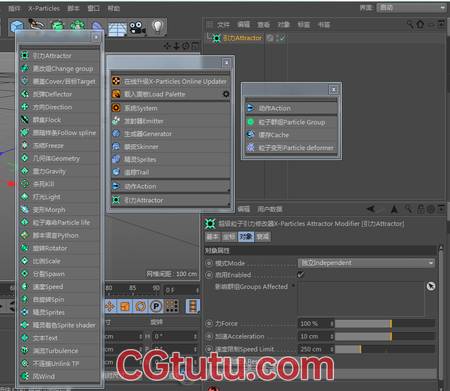Choose Particle Group in small palette
450x391 pixels.
coord(291,122)
